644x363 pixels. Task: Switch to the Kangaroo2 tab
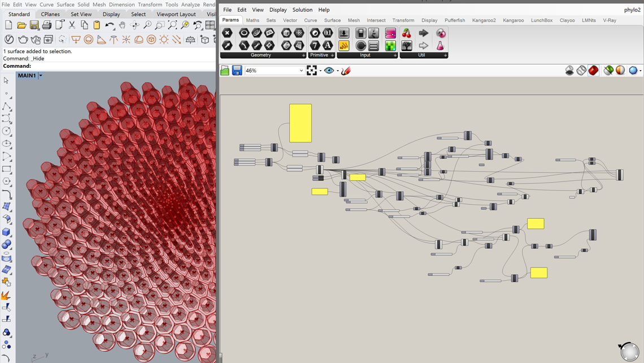pyautogui.click(x=484, y=20)
